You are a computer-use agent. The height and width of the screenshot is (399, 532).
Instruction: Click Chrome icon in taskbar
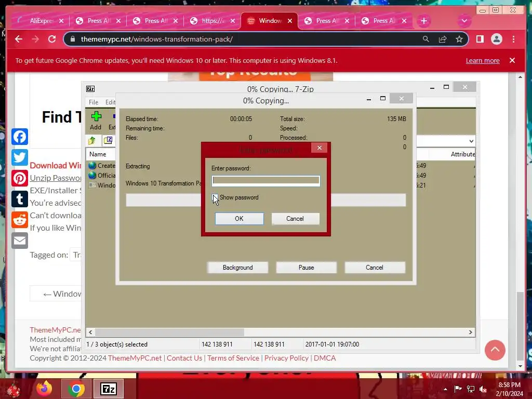coord(76,389)
